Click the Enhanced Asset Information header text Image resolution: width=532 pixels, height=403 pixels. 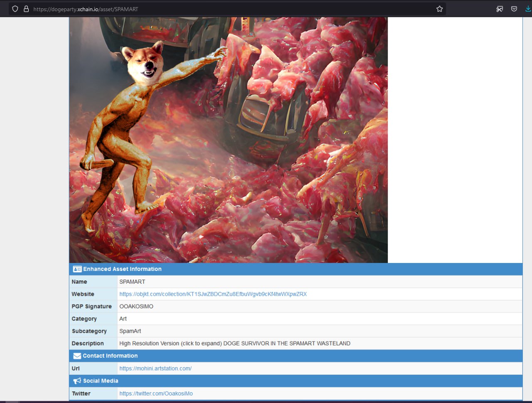tap(122, 269)
